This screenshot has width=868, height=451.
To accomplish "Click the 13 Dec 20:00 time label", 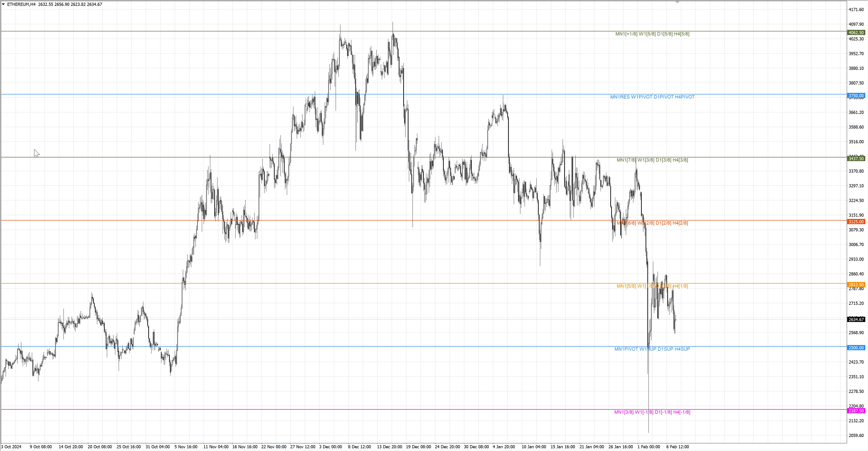I will coord(389,447).
